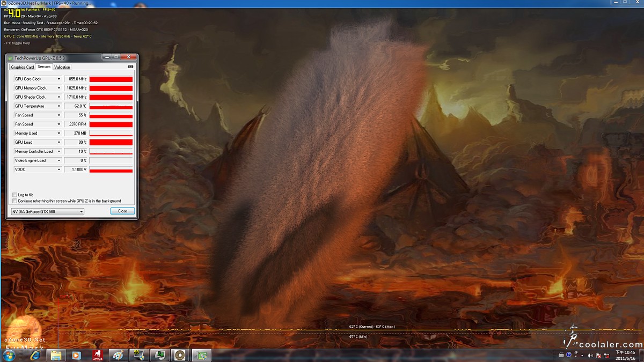Screen dimensions: 644x362
Task: Click the 1025.0 MHz memory clock value
Action: (x=76, y=88)
